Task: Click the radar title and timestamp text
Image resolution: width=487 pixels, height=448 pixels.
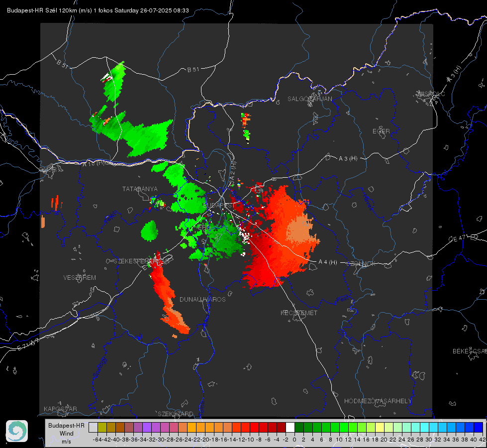Action: (98, 10)
